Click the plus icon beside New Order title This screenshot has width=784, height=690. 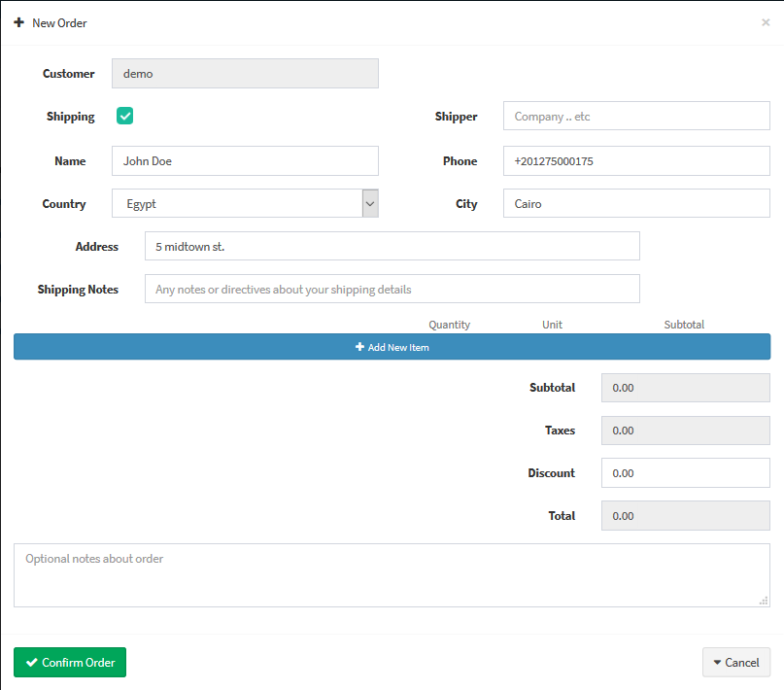click(19, 22)
